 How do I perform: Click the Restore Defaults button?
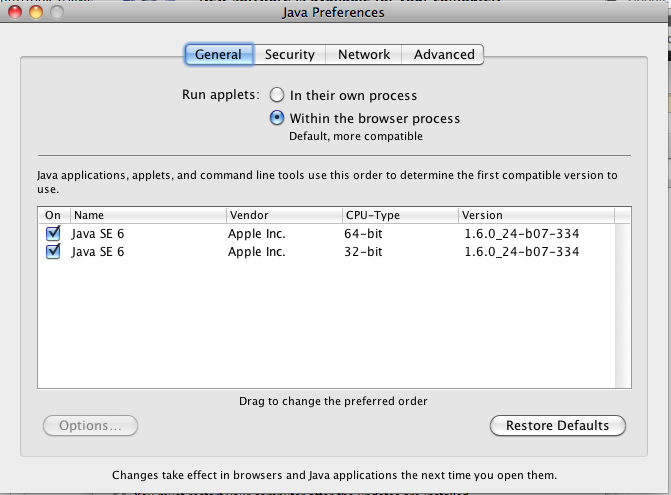point(558,426)
